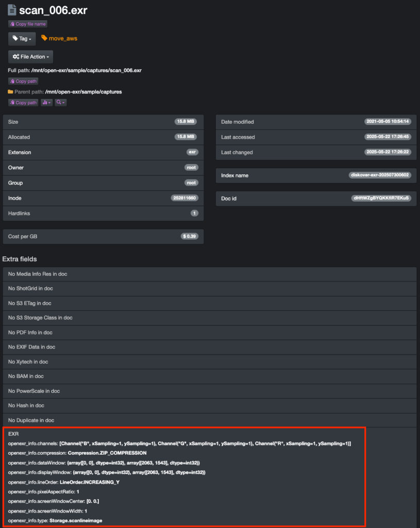Viewport: 420px width, 528px height.
Task: Click the Date modified timestamp badge
Action: click(x=388, y=122)
